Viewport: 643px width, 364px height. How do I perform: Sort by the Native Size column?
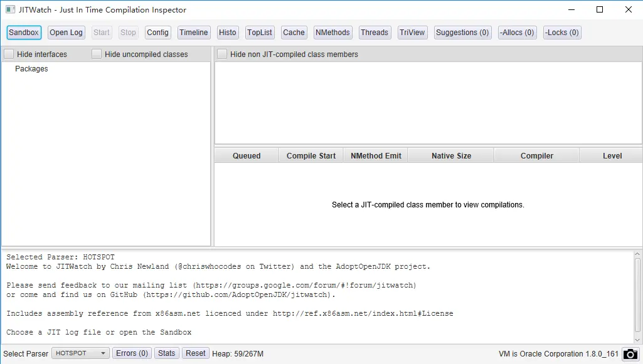451,156
